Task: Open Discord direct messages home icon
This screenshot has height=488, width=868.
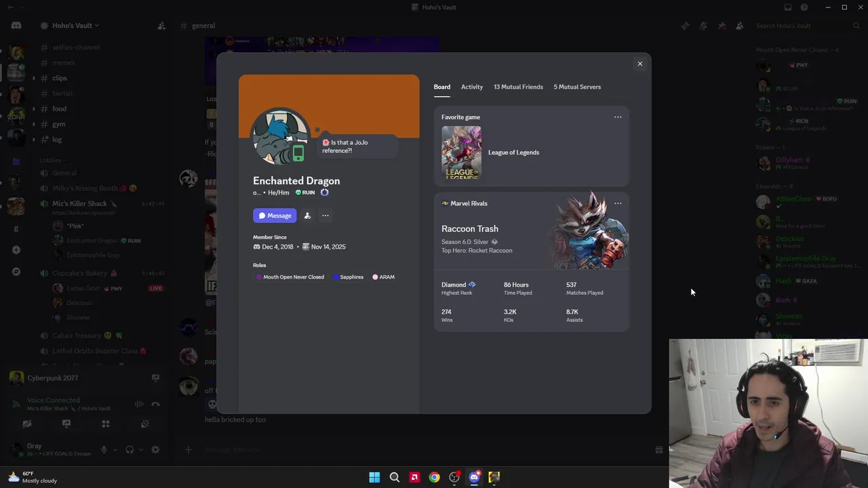Action: coord(16,26)
